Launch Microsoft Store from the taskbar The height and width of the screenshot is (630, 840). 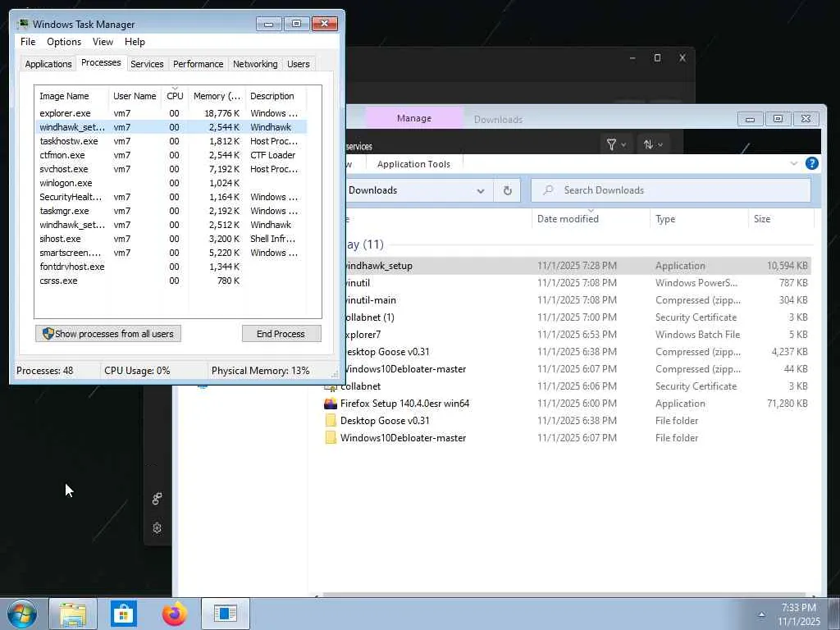[x=124, y=614]
